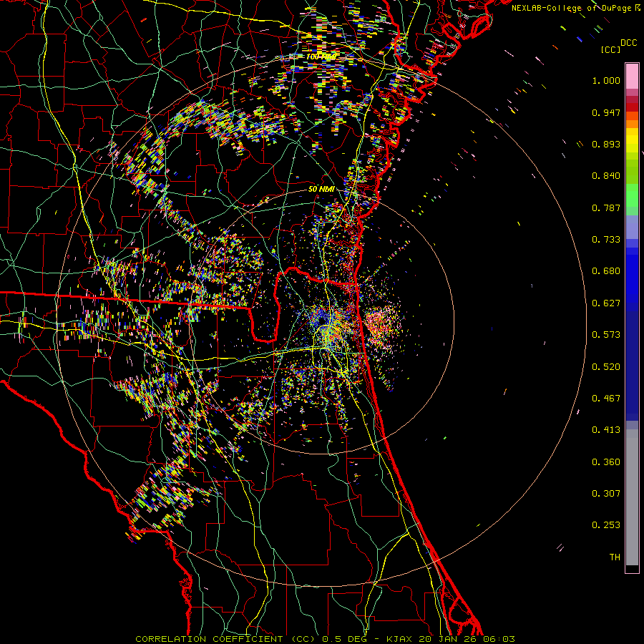Viewport: 644px width, 644px height.
Task: Select the 0.733 color scale value
Action: [606, 240]
